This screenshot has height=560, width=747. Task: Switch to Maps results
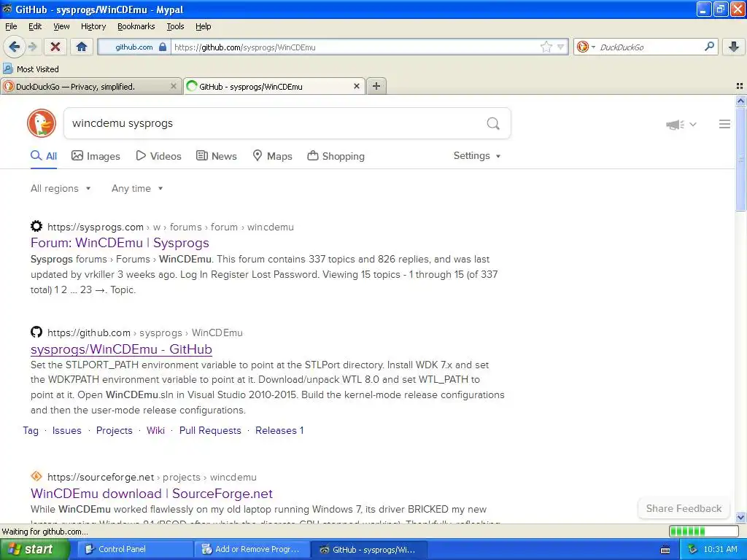(272, 156)
